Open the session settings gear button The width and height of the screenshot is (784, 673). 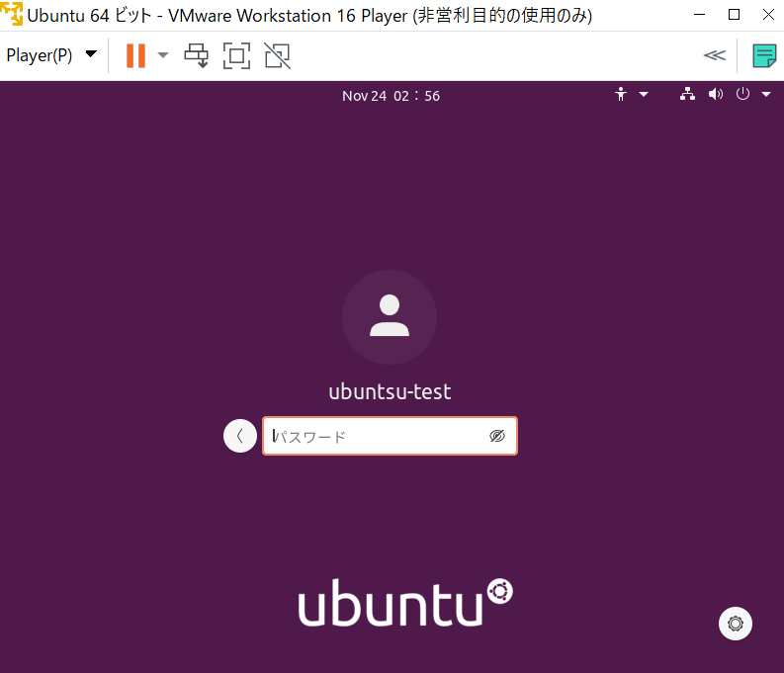736,624
